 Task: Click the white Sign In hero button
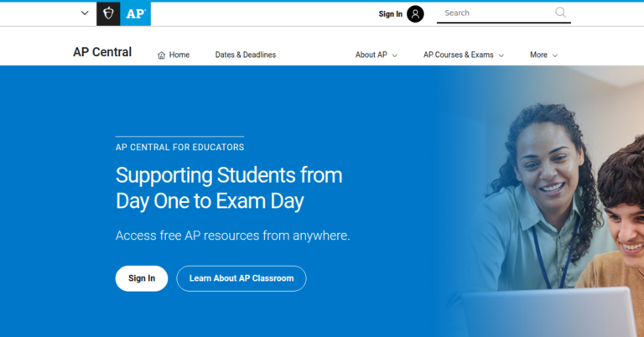[142, 278]
